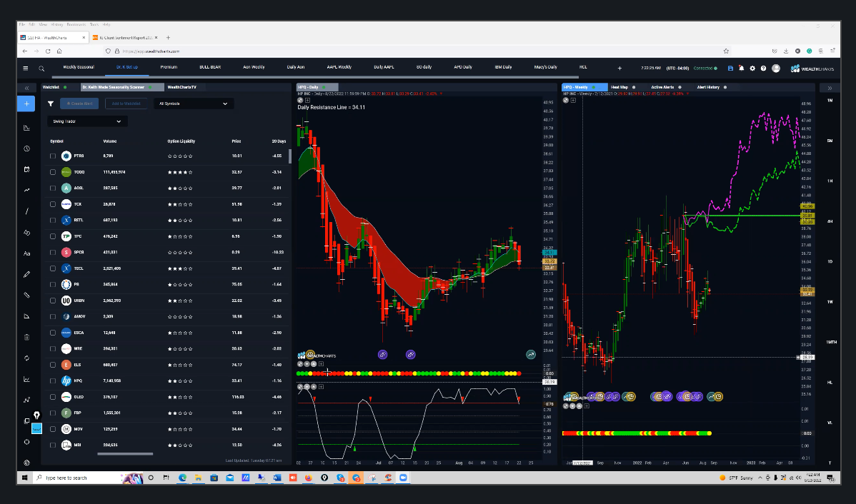Image resolution: width=856 pixels, height=504 pixels.
Task: Bookmark page with star icon in address bar
Action: (x=726, y=51)
